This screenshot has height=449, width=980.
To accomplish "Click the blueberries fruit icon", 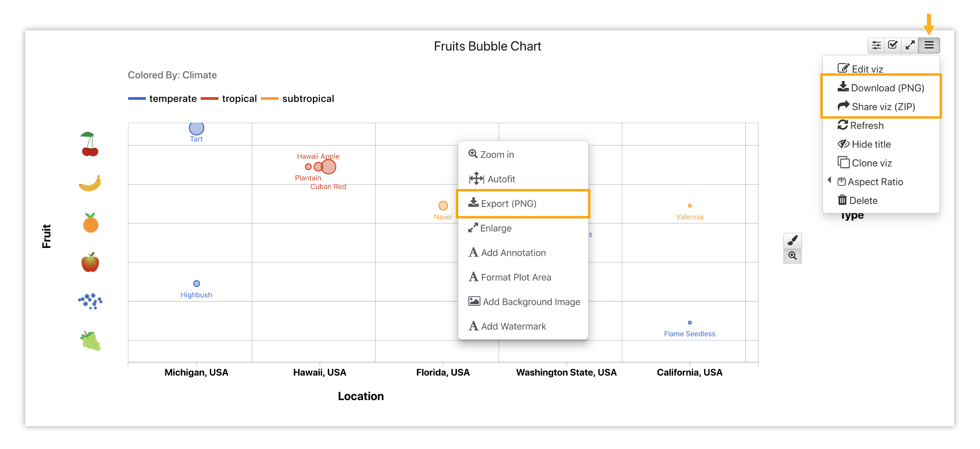I will [90, 301].
